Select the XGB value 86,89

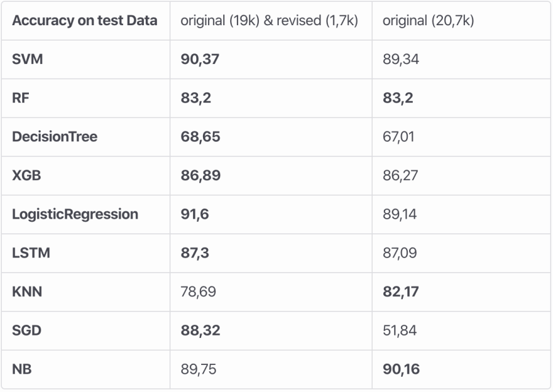201,175
